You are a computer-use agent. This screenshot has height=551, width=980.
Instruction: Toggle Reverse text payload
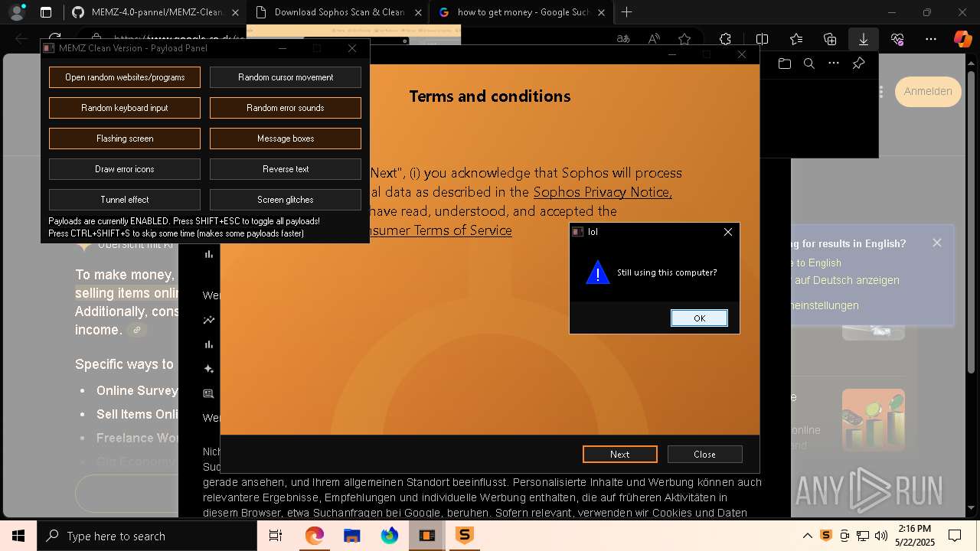coord(286,169)
